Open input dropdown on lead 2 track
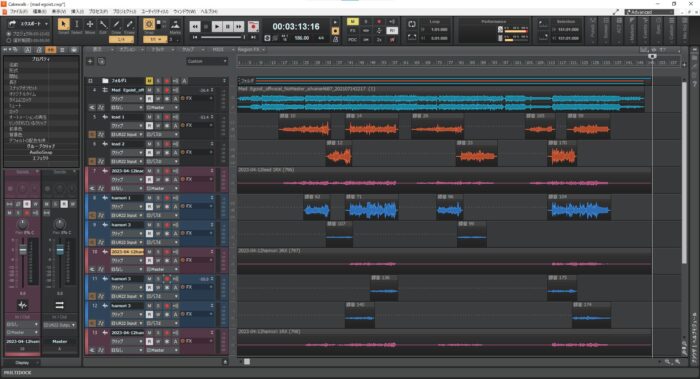 tap(127, 161)
